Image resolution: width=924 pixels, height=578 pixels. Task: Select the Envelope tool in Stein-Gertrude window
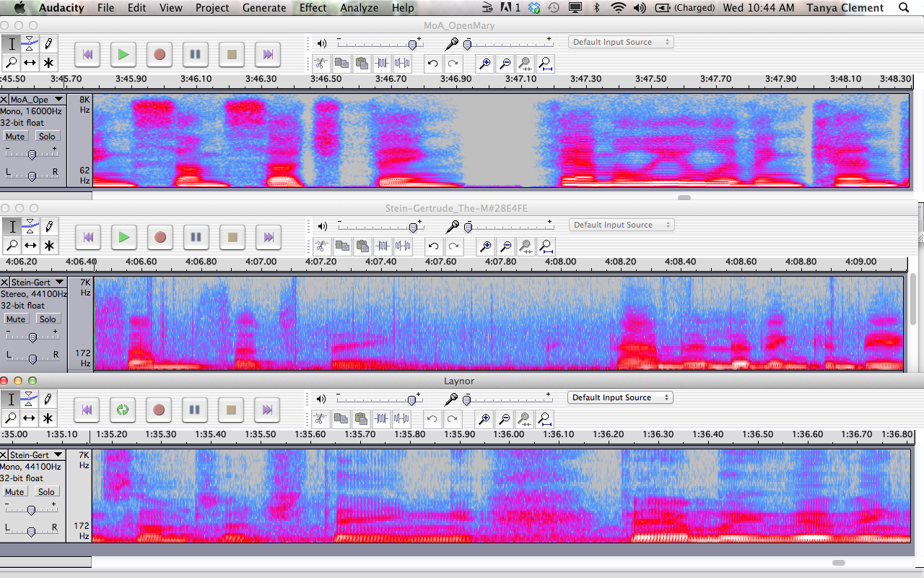tap(30, 227)
